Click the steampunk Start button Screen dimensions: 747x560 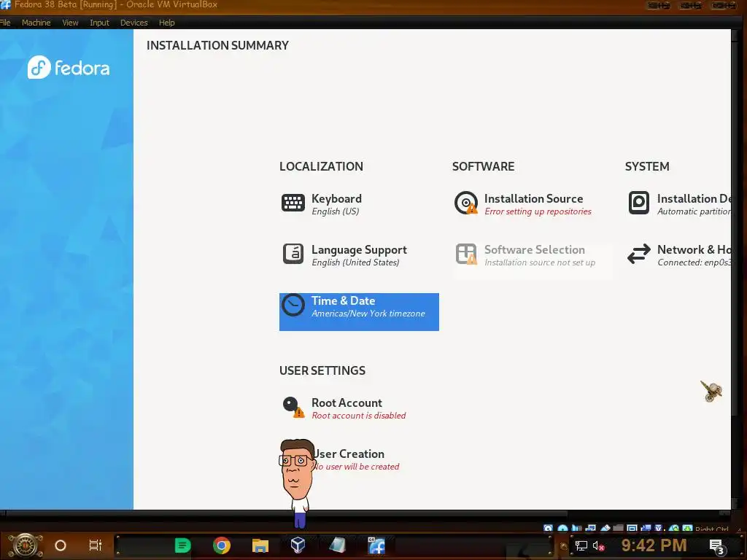(26, 545)
